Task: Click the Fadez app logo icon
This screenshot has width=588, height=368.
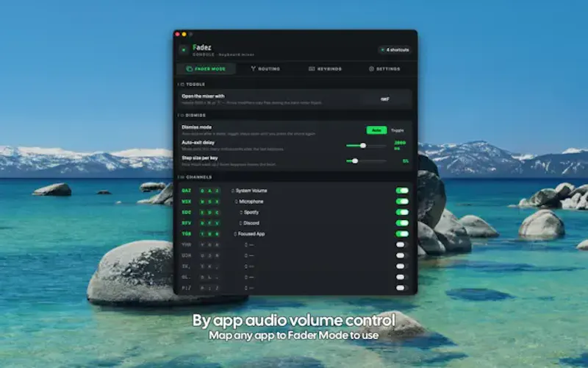Action: coord(183,49)
